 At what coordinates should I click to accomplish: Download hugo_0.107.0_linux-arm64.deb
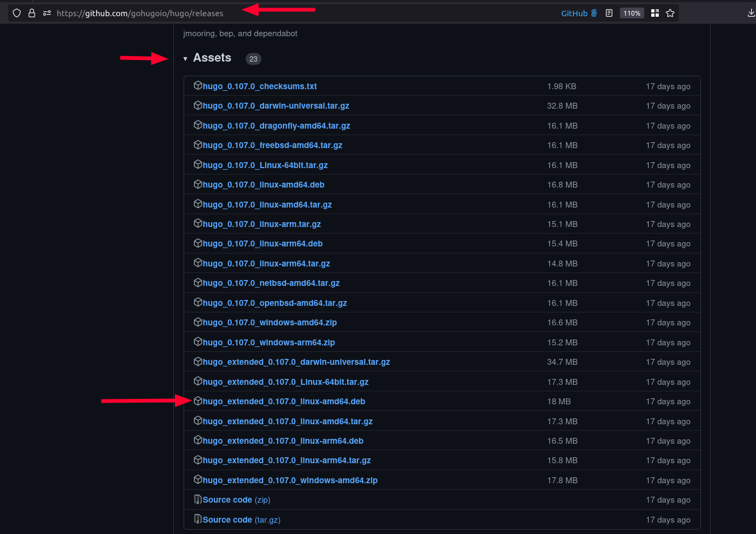point(263,244)
